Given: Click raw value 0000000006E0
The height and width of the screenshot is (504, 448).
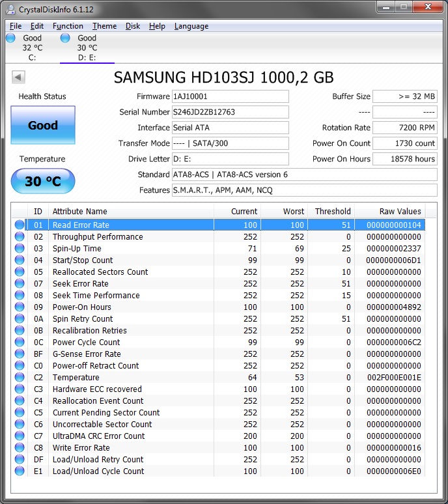Looking at the screenshot, I should [394, 471].
